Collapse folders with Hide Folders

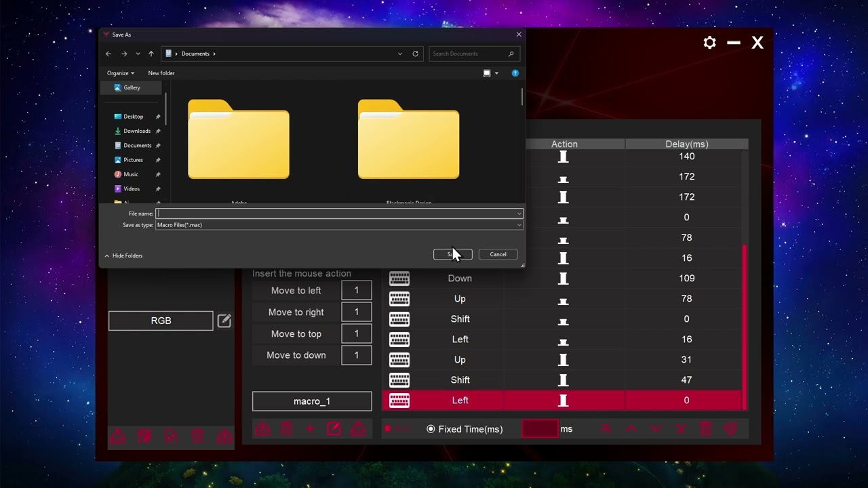123,256
